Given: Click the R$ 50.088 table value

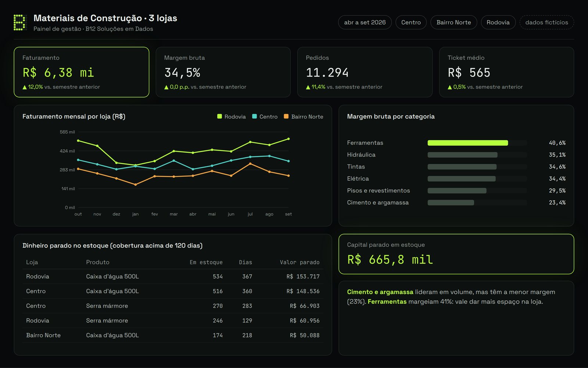Looking at the screenshot, I should click(x=305, y=335).
